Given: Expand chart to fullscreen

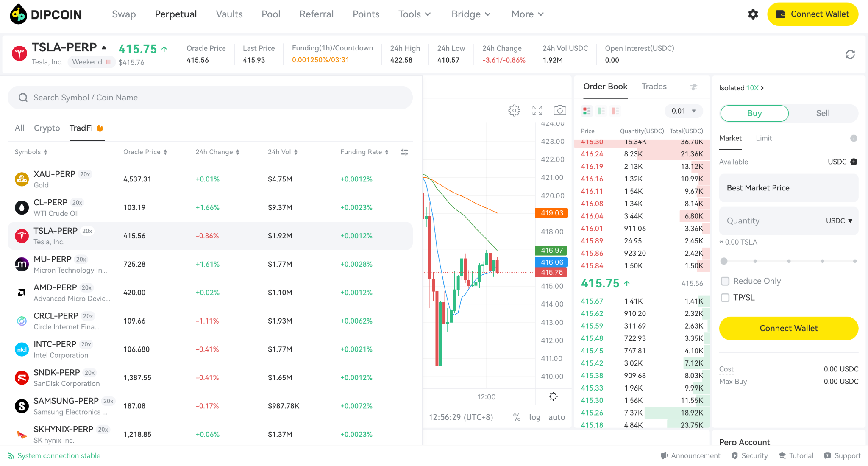Looking at the screenshot, I should pos(537,111).
